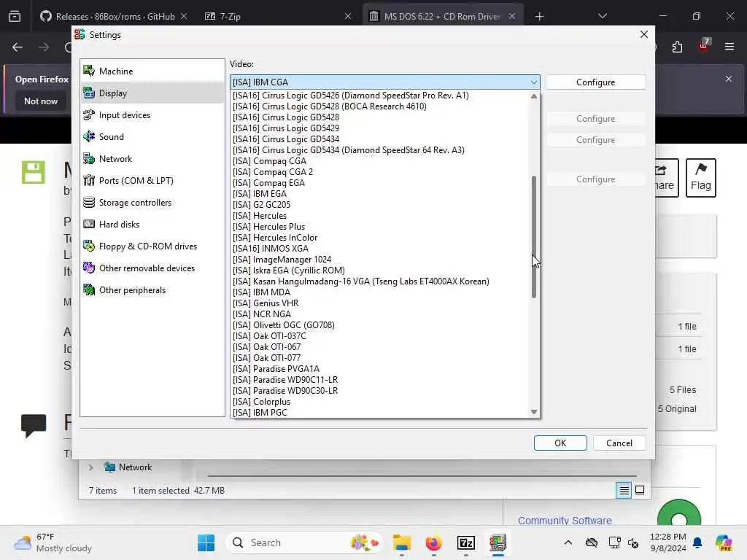Collapse the Video combo box arrow
The height and width of the screenshot is (560, 747).
click(x=533, y=82)
